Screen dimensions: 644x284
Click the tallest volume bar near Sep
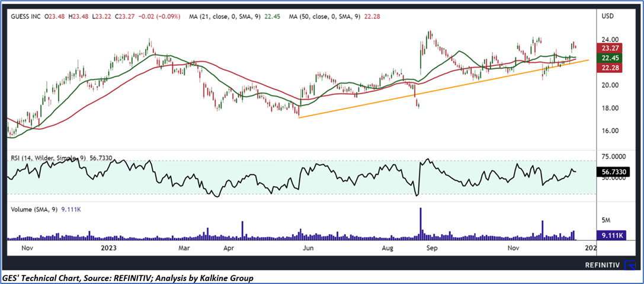pyautogui.click(x=421, y=224)
